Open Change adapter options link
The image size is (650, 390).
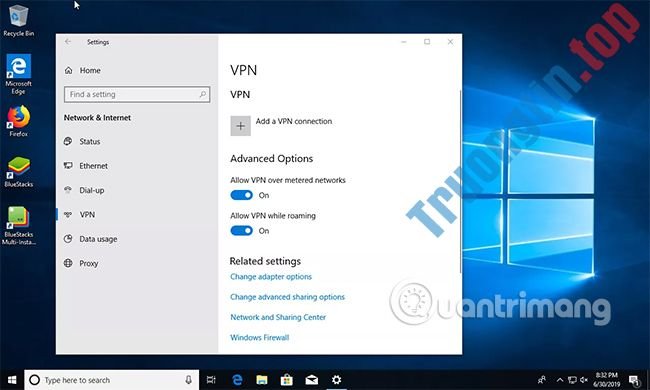click(271, 277)
